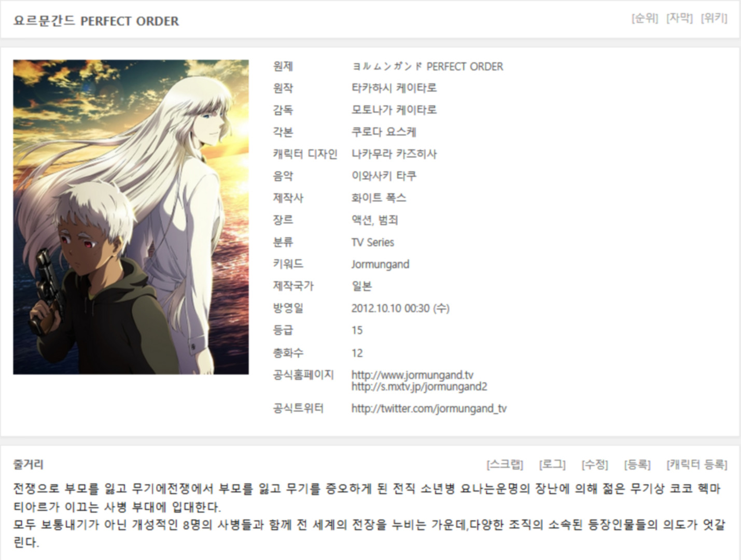The image size is (741, 560).
Task: Click the 줄거리 synopsis heading
Action: coord(28,464)
